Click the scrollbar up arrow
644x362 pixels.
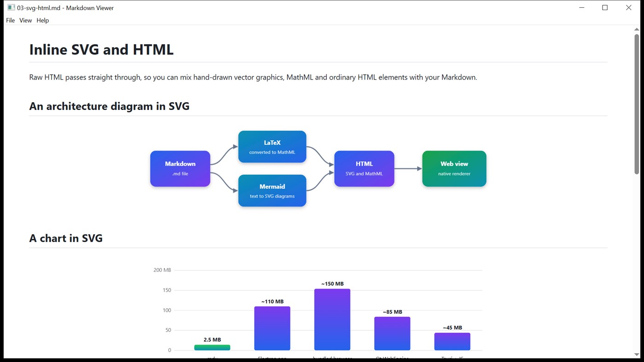pos(637,29)
